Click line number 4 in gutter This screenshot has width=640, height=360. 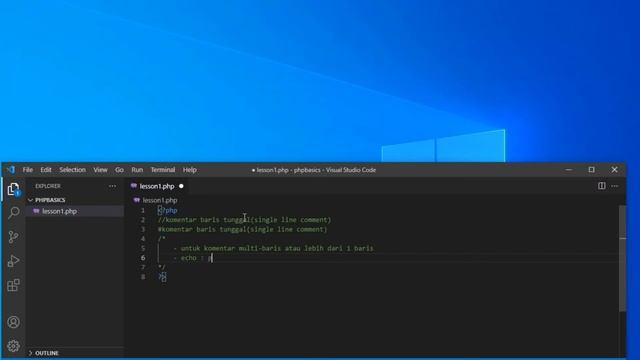pos(143,239)
